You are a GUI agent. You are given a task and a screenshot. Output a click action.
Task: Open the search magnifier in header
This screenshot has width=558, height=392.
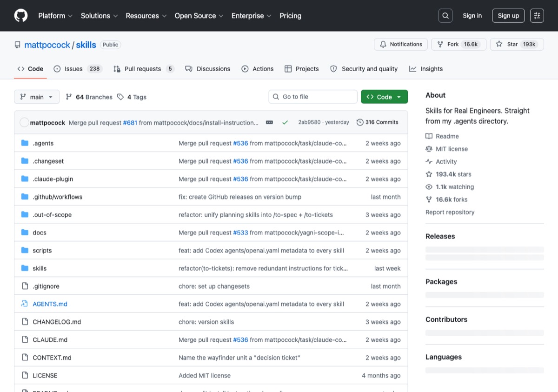pyautogui.click(x=445, y=16)
